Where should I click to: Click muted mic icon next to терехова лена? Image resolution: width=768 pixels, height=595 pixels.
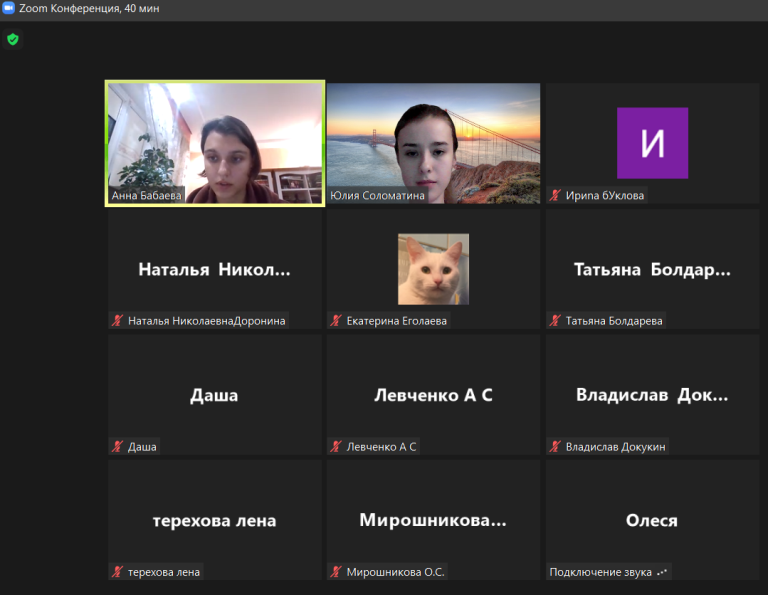pyautogui.click(x=118, y=572)
